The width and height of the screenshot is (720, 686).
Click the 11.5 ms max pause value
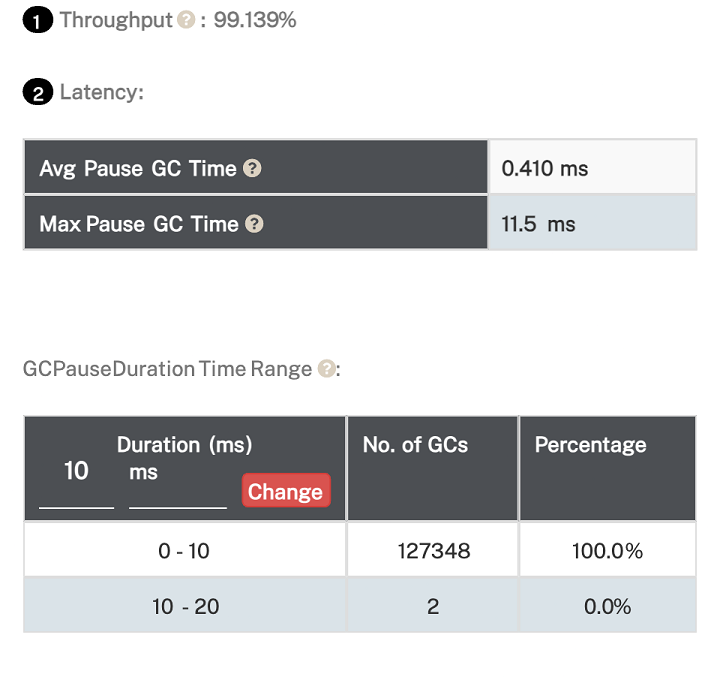click(x=538, y=224)
